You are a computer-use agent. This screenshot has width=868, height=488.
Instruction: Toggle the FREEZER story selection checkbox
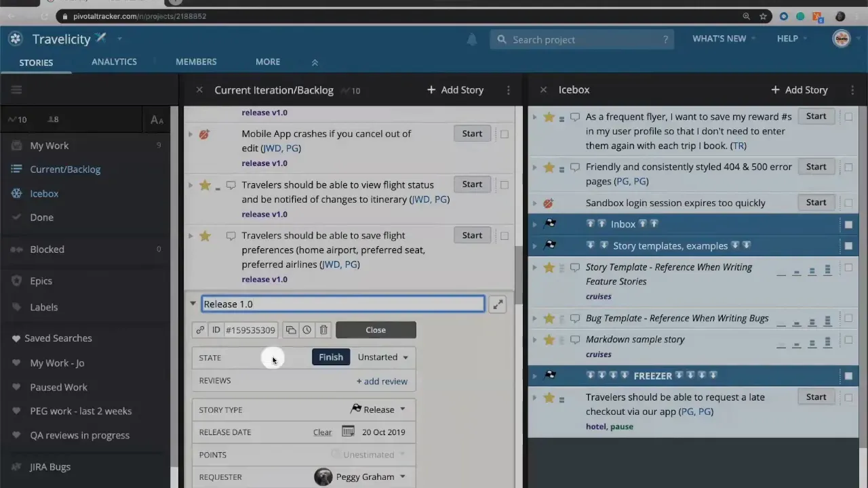tap(848, 375)
